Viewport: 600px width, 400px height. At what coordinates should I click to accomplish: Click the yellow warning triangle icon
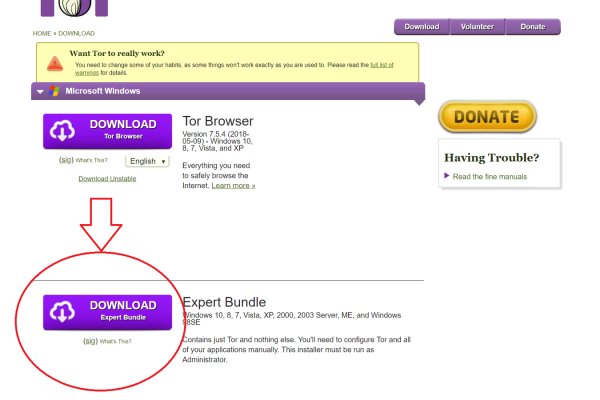56,63
